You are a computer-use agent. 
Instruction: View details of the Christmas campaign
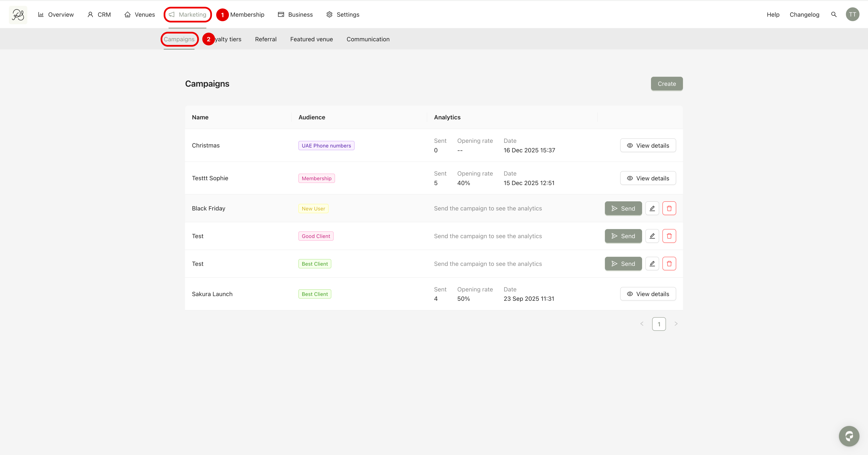coord(648,146)
